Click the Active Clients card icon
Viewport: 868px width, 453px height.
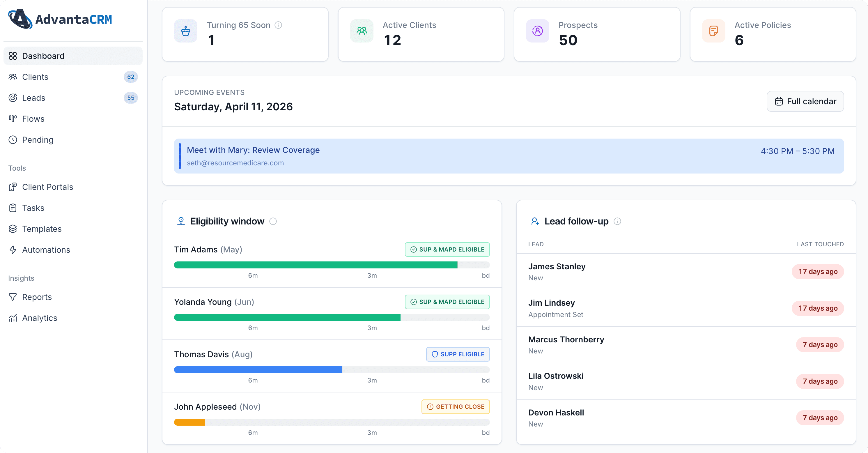coord(362,31)
